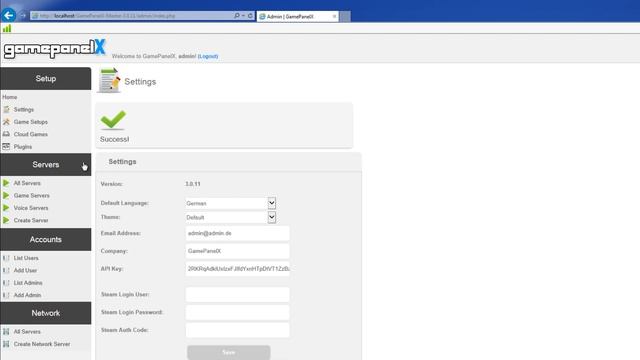
Task: Click the API Key input field
Action: [238, 269]
